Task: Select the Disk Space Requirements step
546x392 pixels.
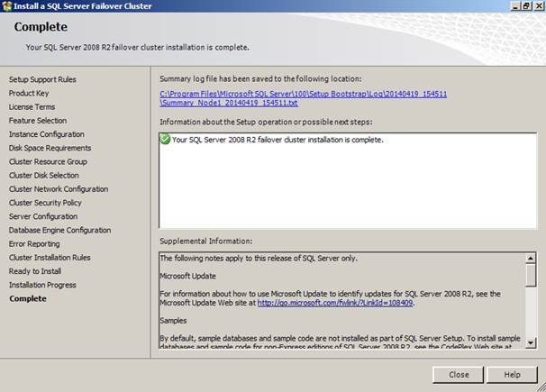Action: [x=50, y=148]
